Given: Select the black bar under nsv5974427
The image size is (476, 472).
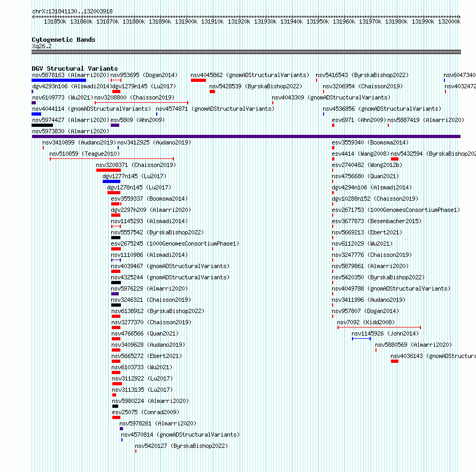Looking at the screenshot, I should click(42, 125).
